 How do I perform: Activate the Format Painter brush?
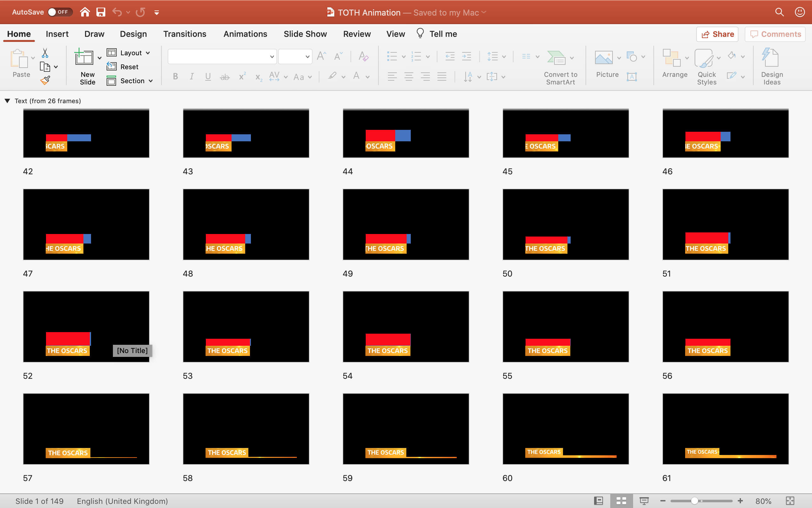click(x=45, y=80)
